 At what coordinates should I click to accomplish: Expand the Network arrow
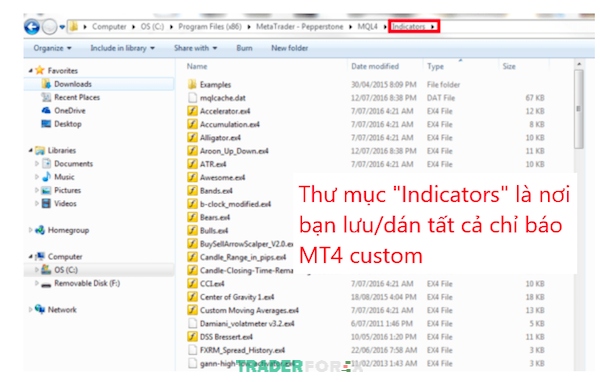31,309
